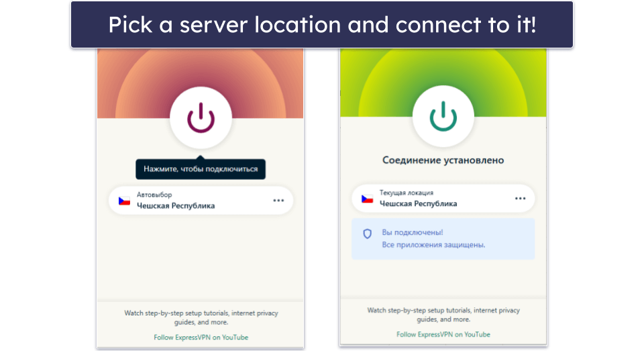Click the setup tutorials text in the connected panel

[443, 315]
